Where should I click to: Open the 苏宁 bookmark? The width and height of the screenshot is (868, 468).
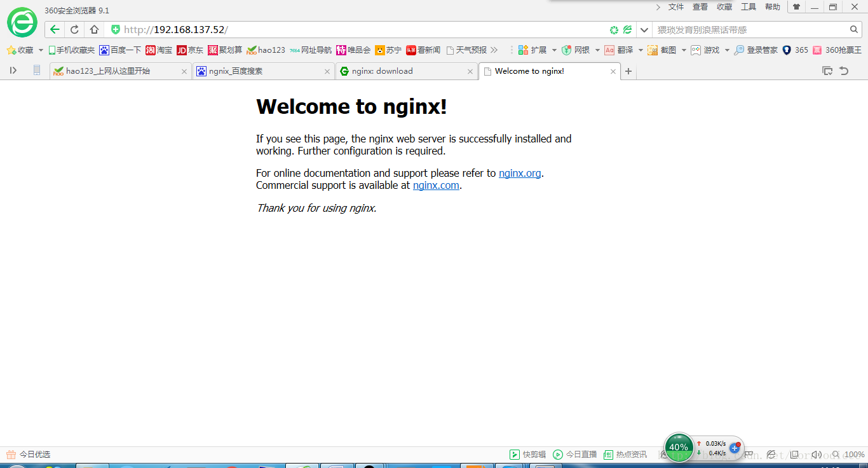click(x=388, y=50)
